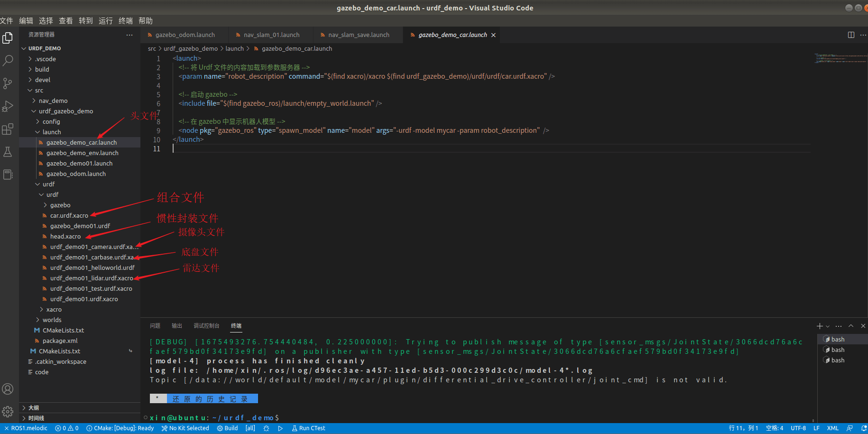The width and height of the screenshot is (868, 434).
Task: Close the terminal panel
Action: click(x=863, y=326)
